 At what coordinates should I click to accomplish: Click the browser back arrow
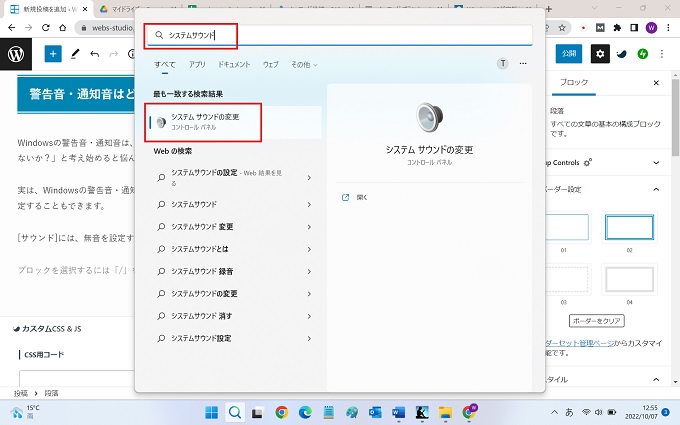[12, 28]
